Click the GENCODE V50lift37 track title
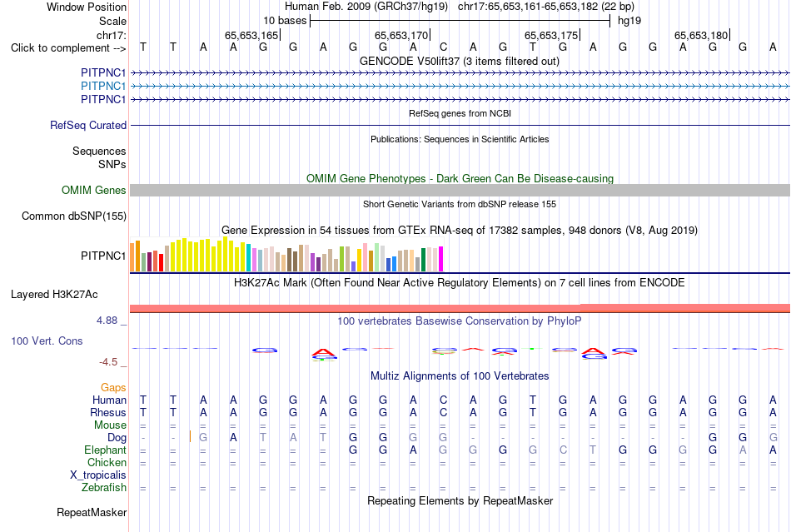 tap(459, 61)
